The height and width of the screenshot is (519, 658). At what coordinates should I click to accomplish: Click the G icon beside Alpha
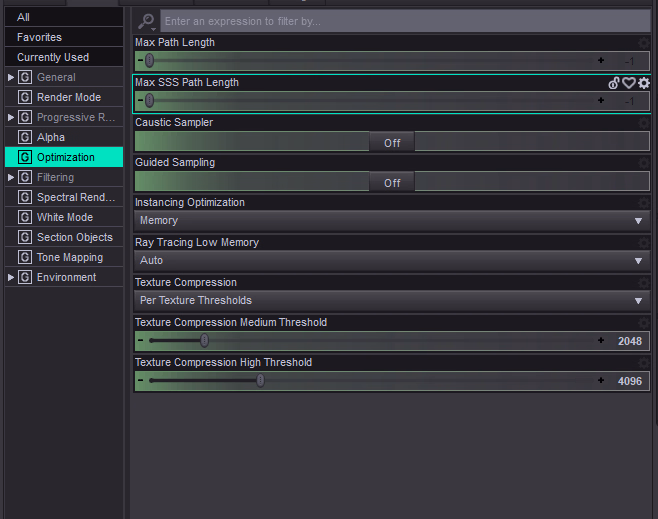click(x=25, y=137)
